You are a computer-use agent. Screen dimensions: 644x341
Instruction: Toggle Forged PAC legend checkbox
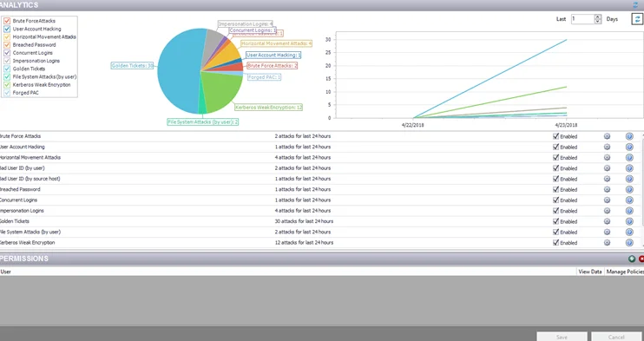click(x=7, y=93)
